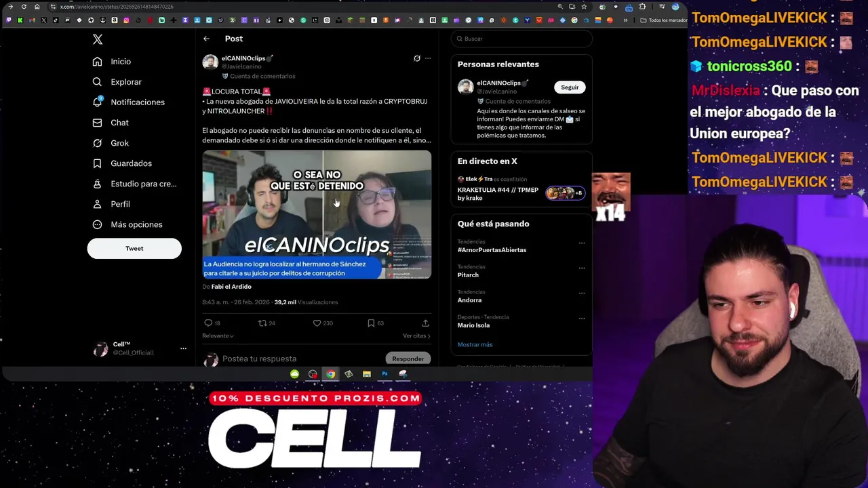The width and height of the screenshot is (868, 488).
Task: Click Mostrar más under trends
Action: coord(475,344)
